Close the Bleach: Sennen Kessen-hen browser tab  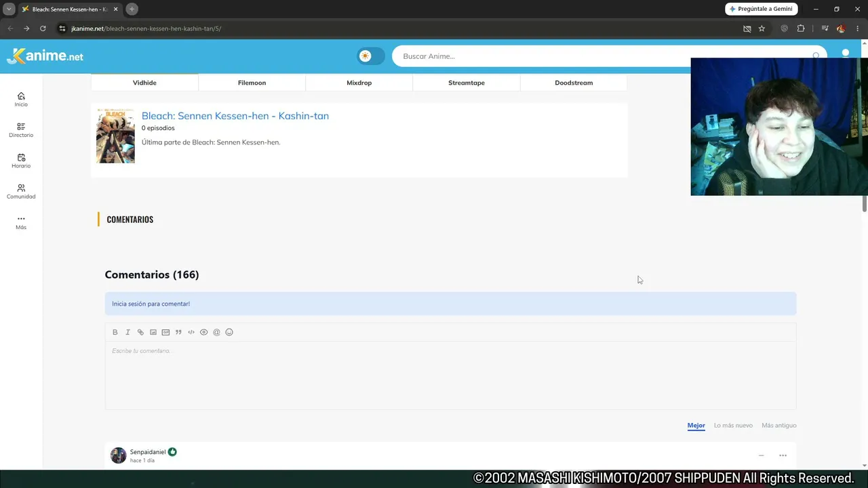tap(115, 9)
